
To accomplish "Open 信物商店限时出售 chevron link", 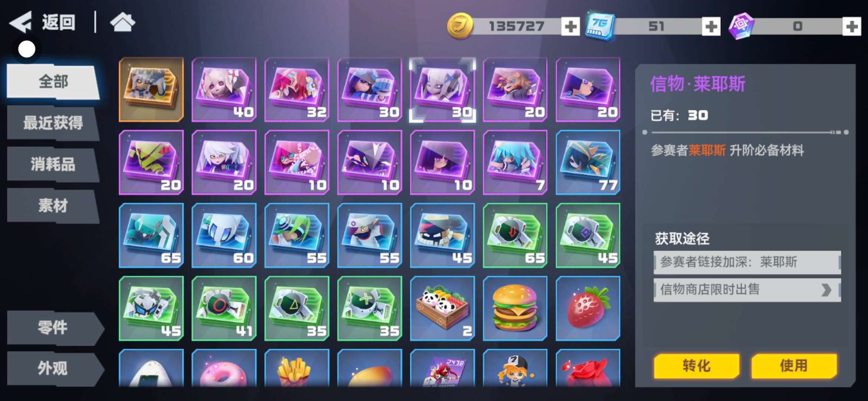I will (x=747, y=290).
